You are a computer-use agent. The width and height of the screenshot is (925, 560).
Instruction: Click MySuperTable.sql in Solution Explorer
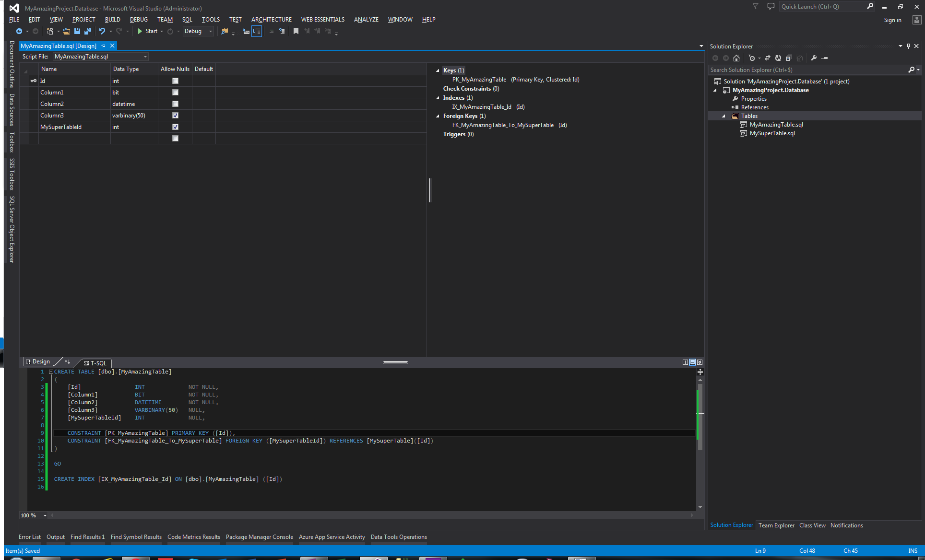pos(772,133)
